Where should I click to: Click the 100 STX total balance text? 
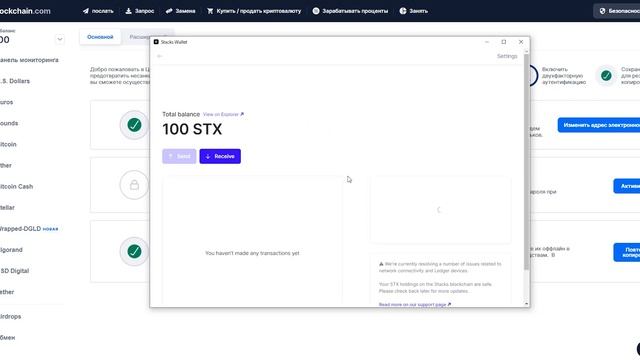192,129
